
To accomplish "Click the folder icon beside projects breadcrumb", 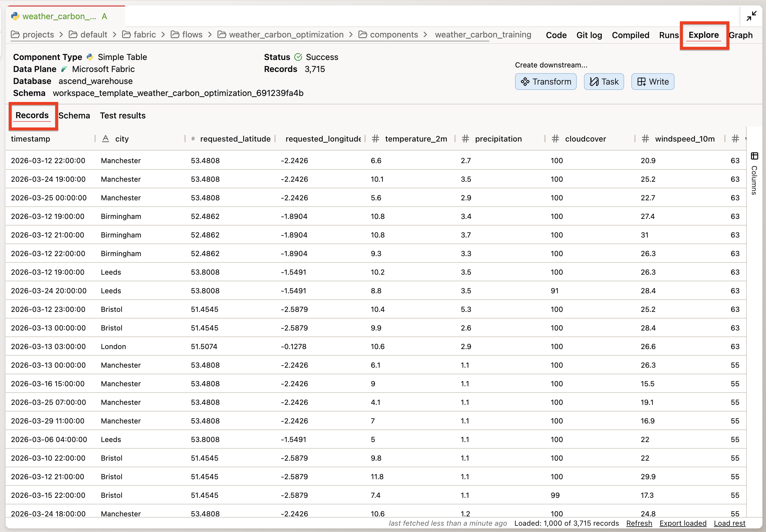I will click(16, 34).
